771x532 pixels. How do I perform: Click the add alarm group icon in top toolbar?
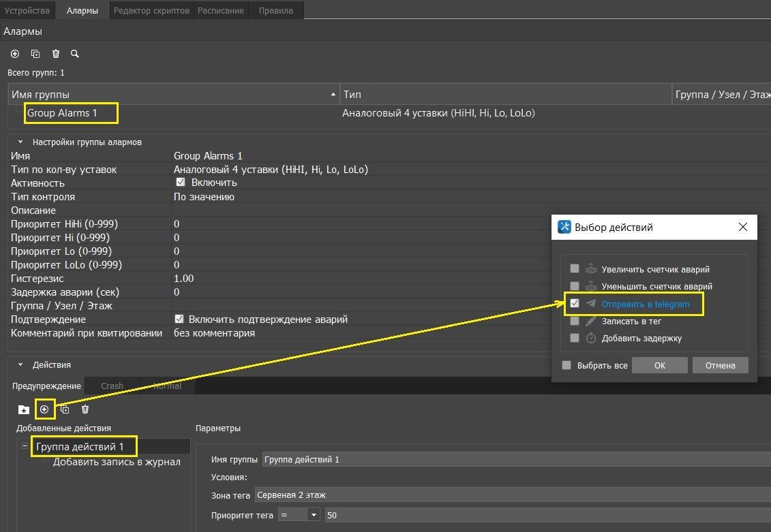coord(15,54)
